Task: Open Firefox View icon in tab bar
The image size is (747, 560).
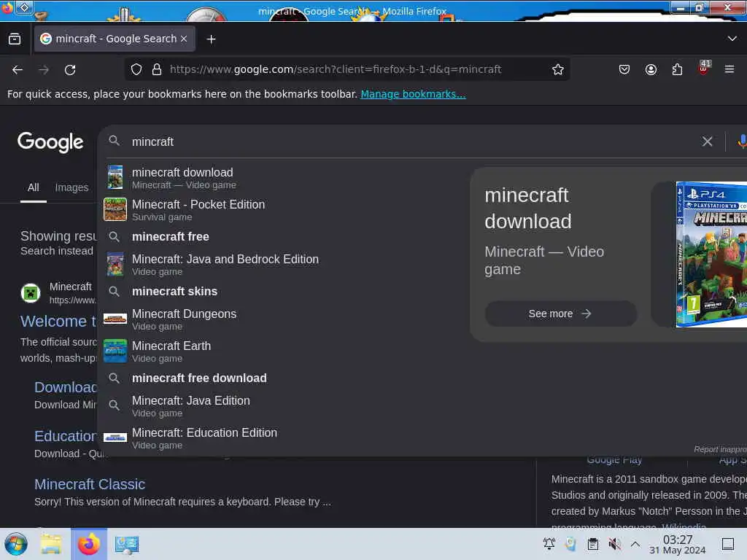Action: [x=15, y=39]
